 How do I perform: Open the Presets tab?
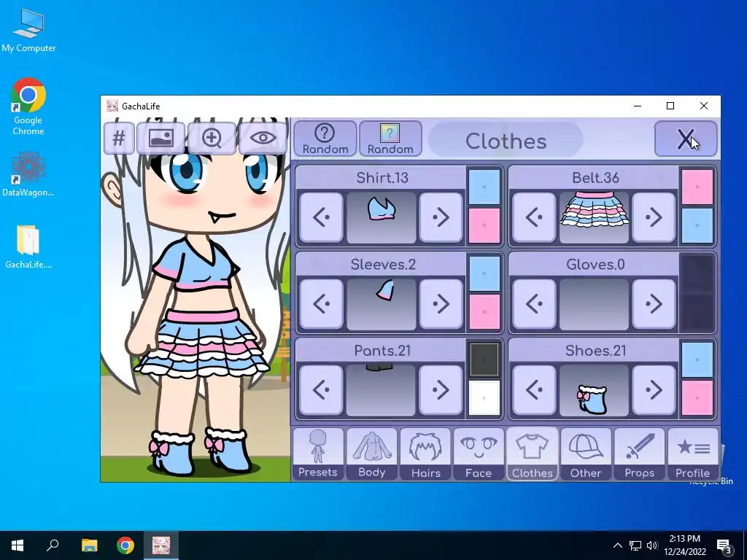318,454
